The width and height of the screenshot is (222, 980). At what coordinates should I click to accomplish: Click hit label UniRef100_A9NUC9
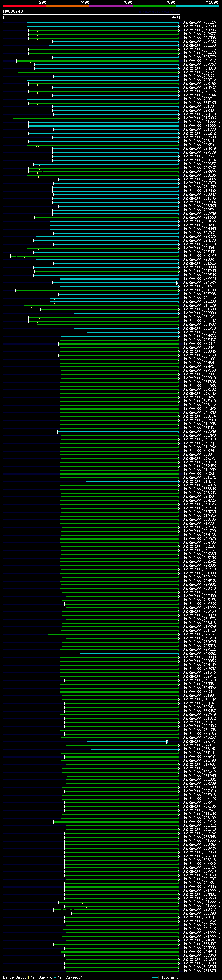[x=199, y=68]
